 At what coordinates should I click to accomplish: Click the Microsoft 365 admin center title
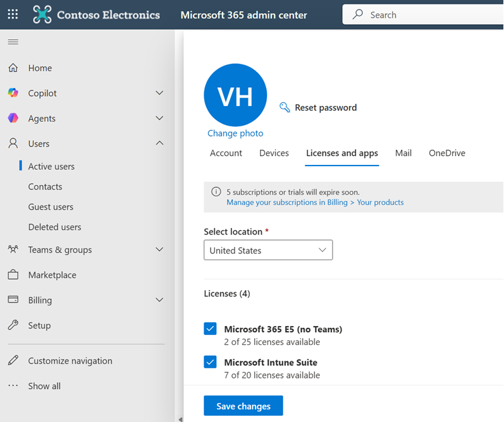click(244, 15)
